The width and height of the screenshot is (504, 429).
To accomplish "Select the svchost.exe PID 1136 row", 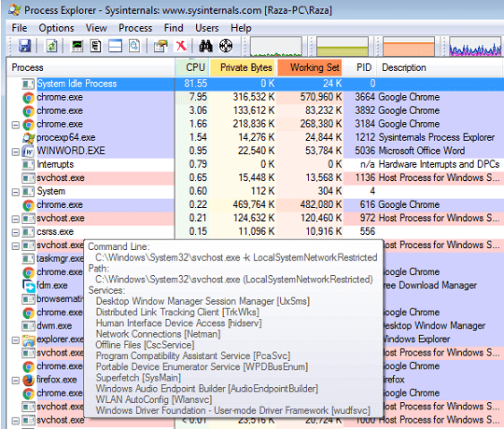I will point(255,178).
